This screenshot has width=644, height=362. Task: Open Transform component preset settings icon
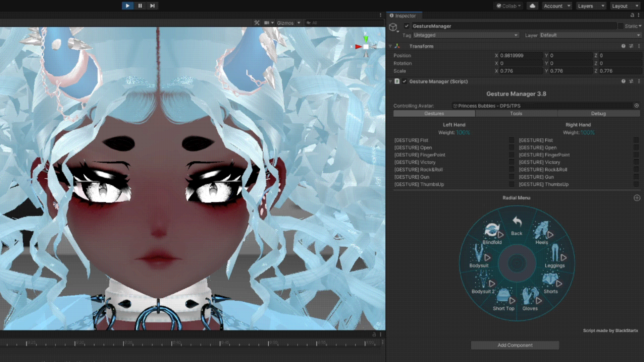click(x=631, y=46)
